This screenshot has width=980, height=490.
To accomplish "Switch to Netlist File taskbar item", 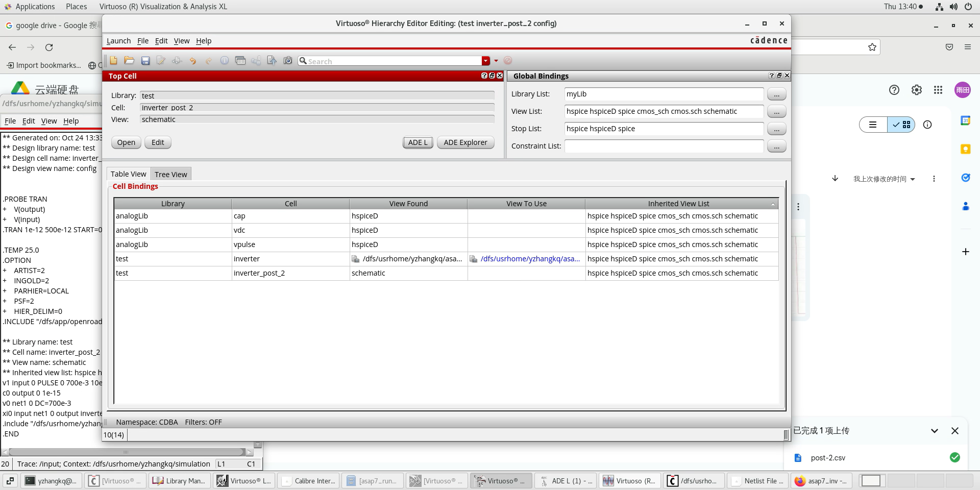I will 758,481.
